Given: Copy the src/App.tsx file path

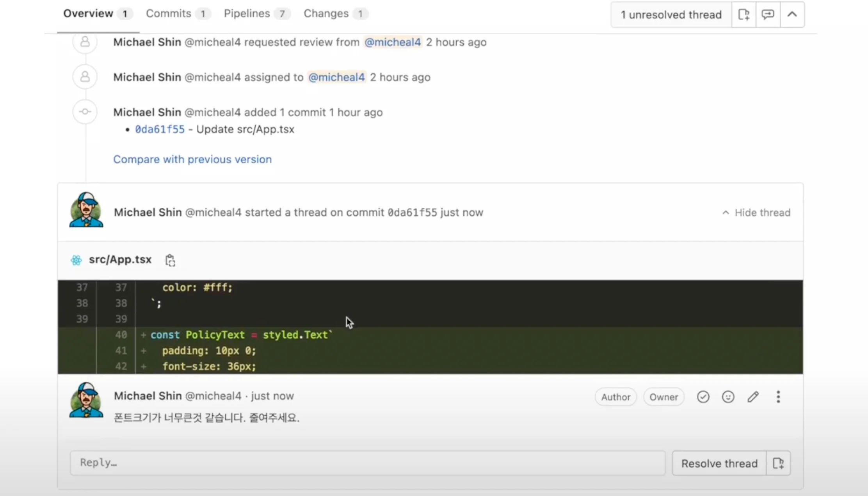Looking at the screenshot, I should tap(170, 260).
